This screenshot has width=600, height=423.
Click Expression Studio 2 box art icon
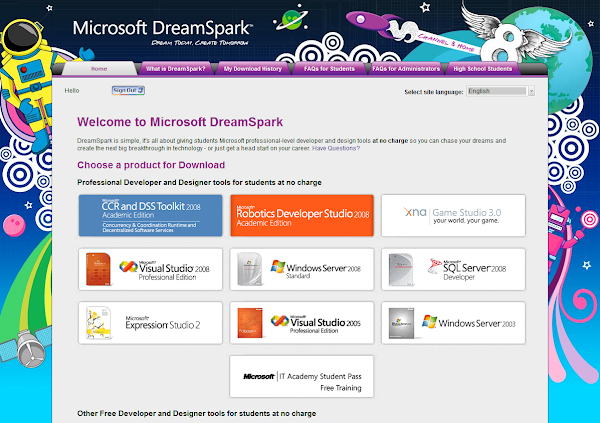(x=98, y=323)
